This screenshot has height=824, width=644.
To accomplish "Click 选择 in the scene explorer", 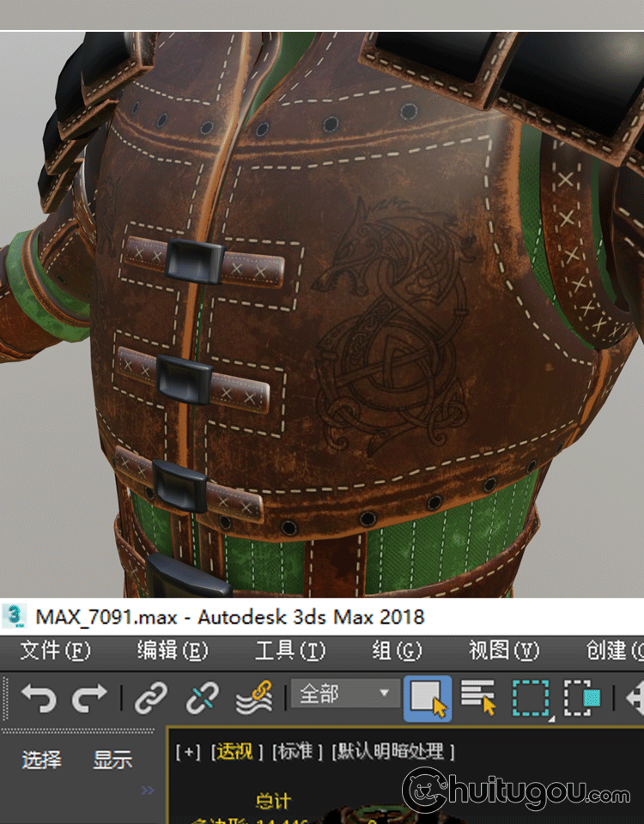I will pyautogui.click(x=41, y=760).
